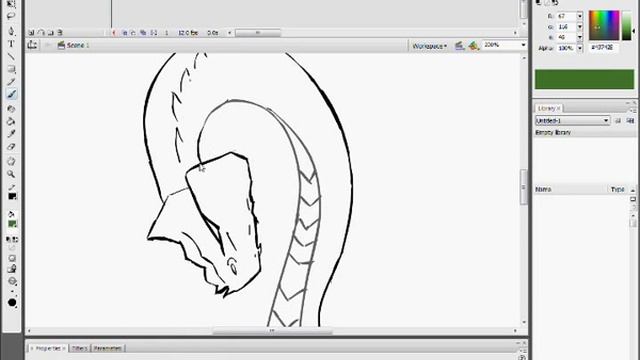Viewport: 640px width, 360px height.
Task: Toggle the Lock Fill option in toolbox
Action: (x=12, y=269)
